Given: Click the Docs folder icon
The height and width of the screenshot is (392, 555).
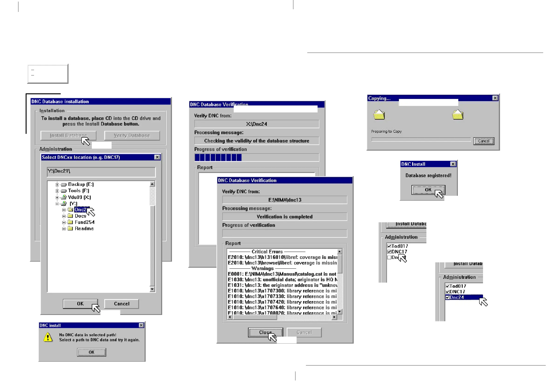Looking at the screenshot, I should (x=70, y=216).
